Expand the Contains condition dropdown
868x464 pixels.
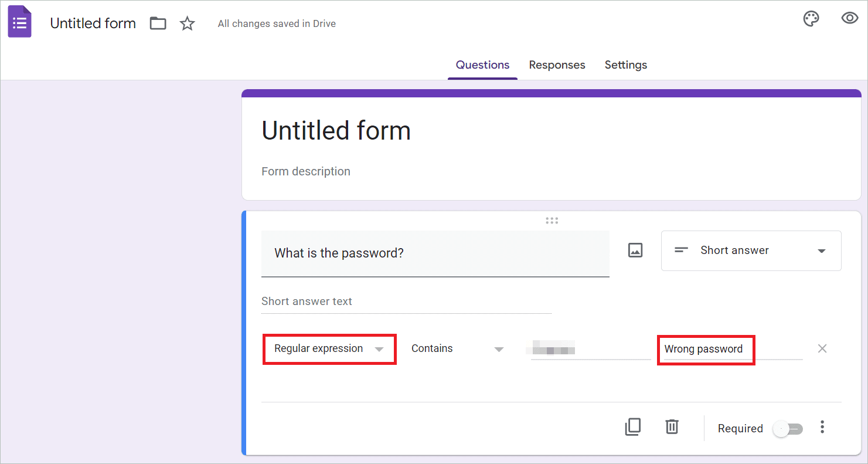click(x=458, y=348)
